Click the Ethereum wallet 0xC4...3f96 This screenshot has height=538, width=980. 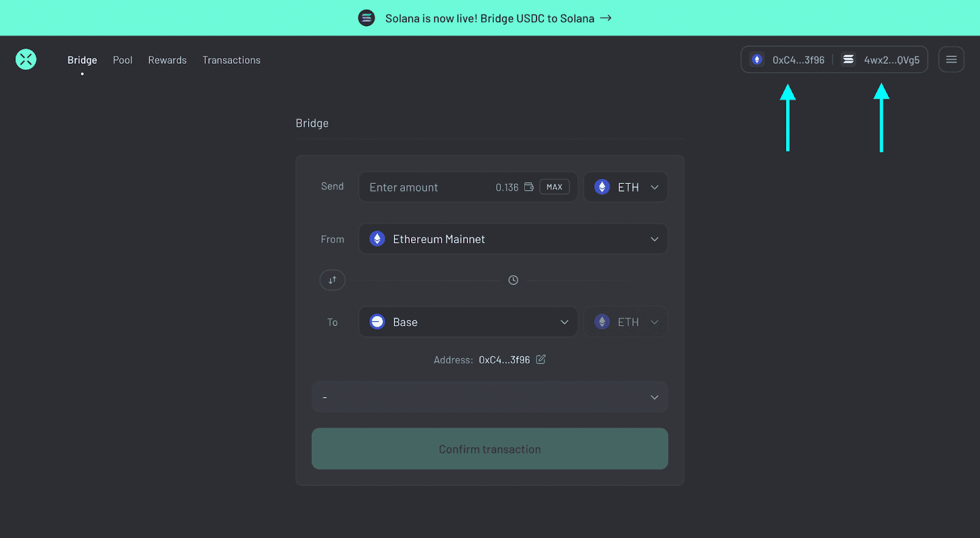point(788,59)
